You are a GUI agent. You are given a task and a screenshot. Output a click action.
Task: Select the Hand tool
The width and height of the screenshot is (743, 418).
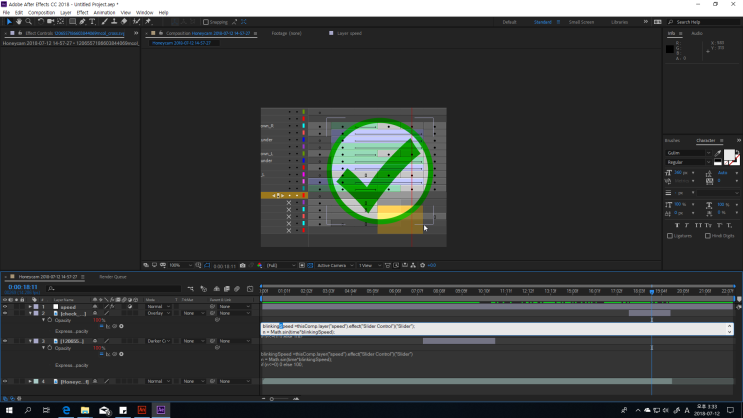pos(19,22)
